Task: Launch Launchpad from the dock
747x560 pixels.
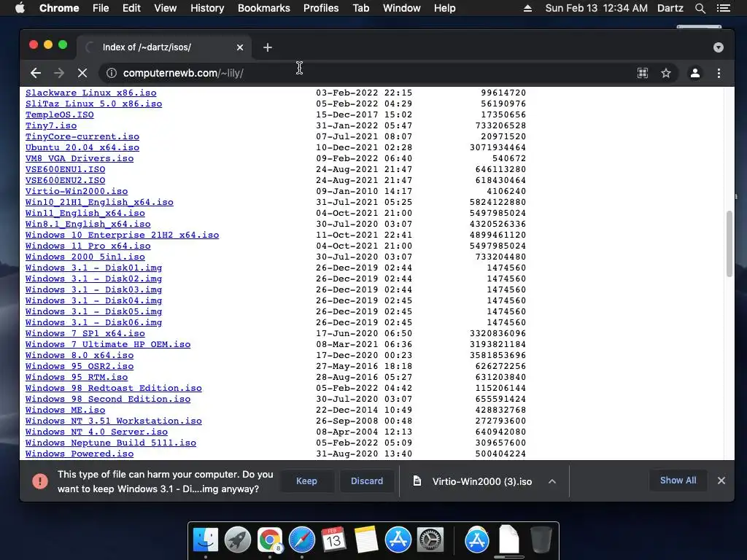Action: click(x=238, y=540)
